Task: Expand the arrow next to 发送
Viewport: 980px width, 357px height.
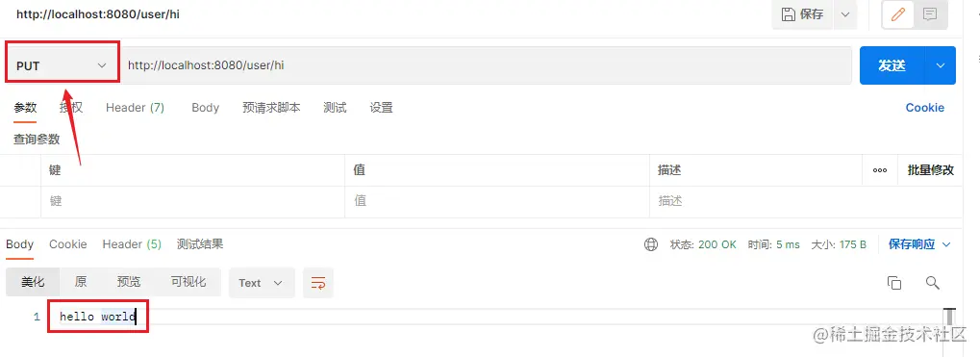Action: coord(940,65)
